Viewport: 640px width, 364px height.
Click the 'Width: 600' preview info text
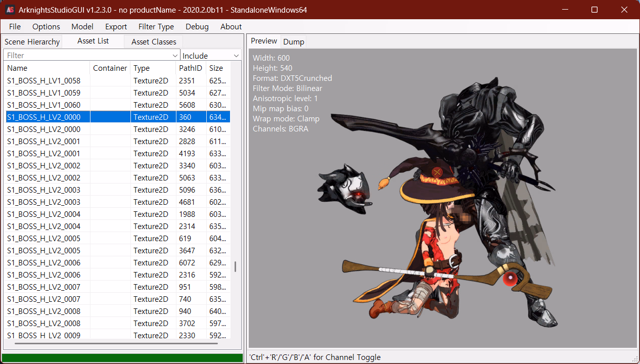pos(271,58)
